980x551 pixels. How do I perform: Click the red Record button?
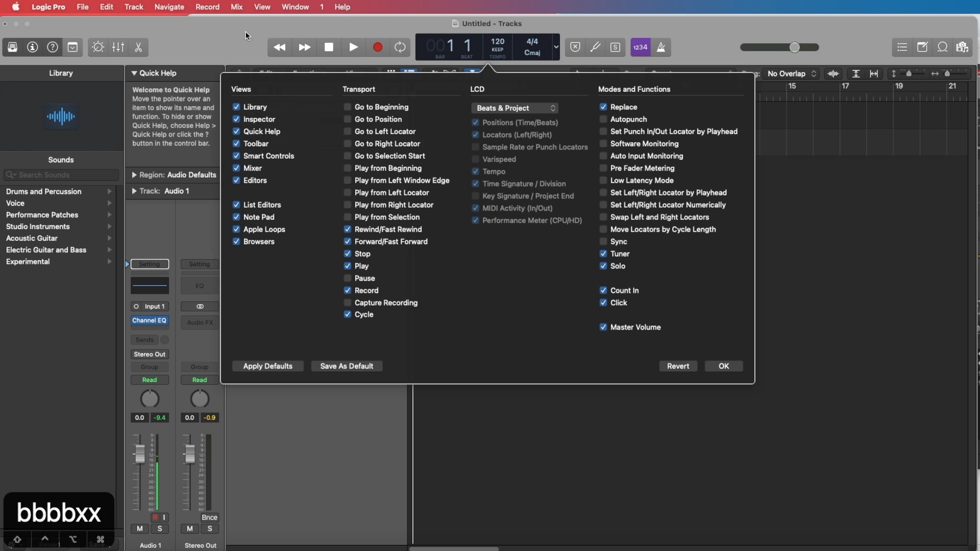tap(378, 47)
